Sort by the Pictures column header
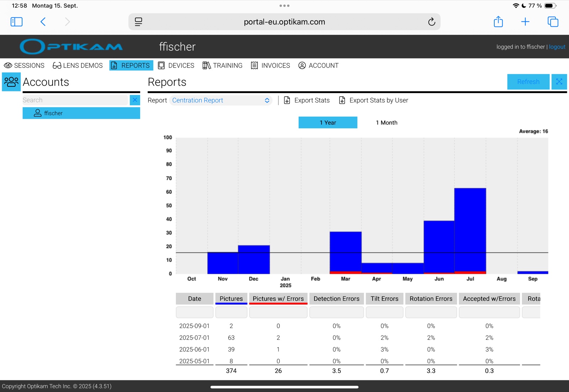The width and height of the screenshot is (569, 392). click(x=231, y=299)
